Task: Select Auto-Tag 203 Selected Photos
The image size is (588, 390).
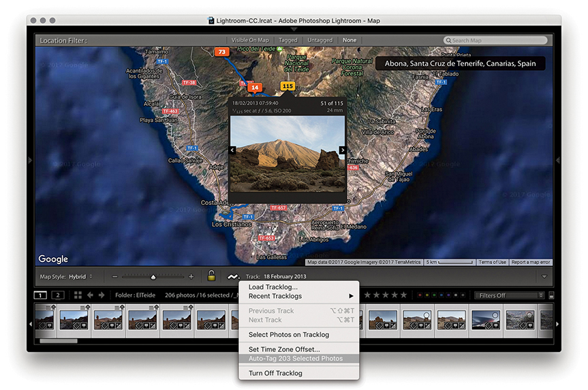Action: pos(295,359)
